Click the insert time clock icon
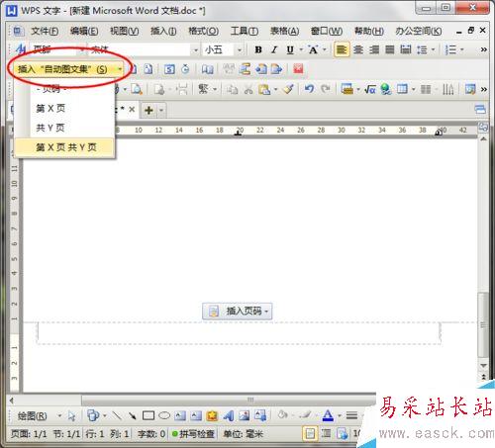Viewport: 495px width, 448px height. pyautogui.click(x=186, y=69)
